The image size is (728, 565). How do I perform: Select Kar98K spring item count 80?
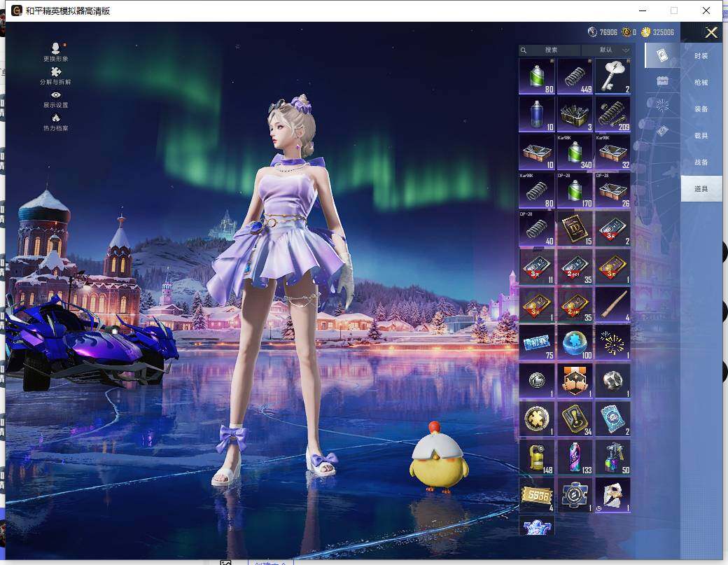(537, 190)
